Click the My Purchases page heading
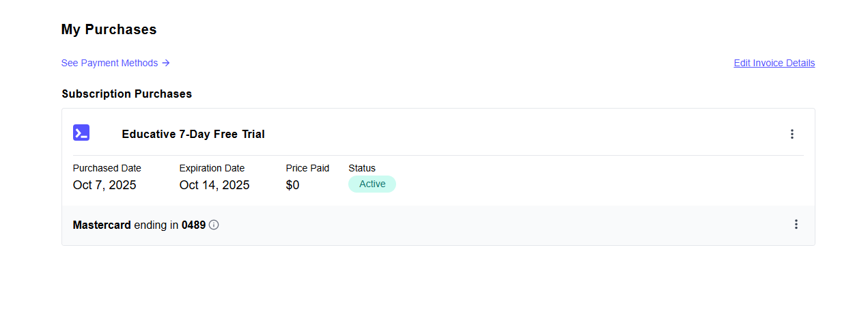 (109, 29)
